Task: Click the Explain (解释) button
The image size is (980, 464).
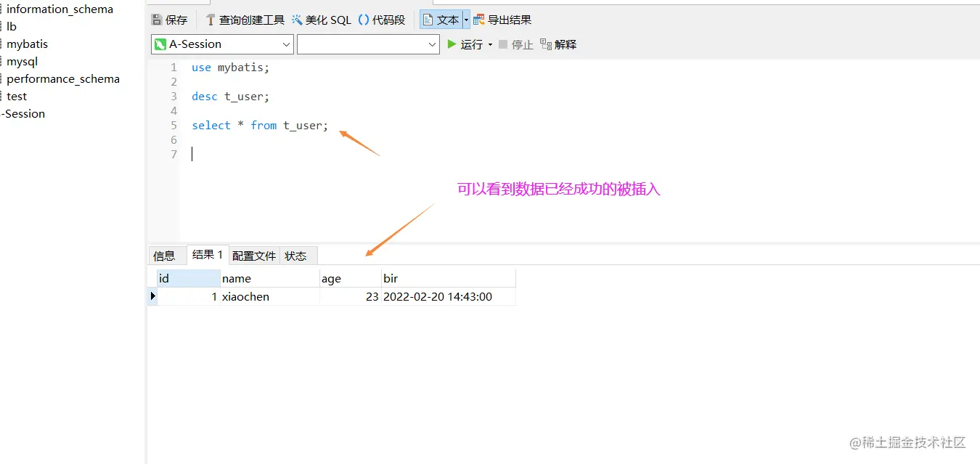Action: pos(558,44)
